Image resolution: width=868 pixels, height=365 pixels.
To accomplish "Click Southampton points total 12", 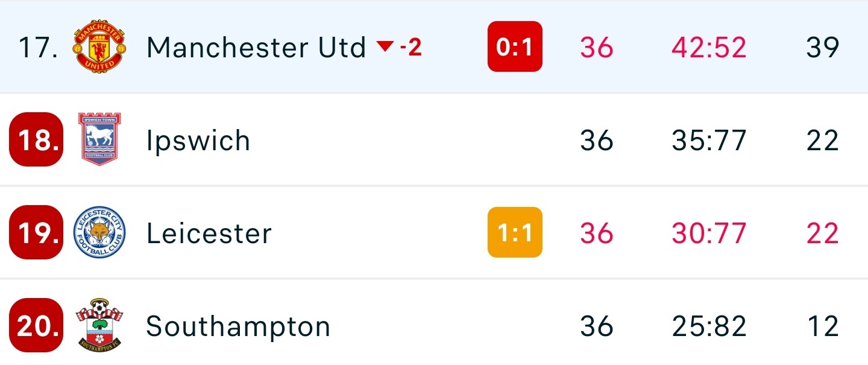I will point(822,326).
